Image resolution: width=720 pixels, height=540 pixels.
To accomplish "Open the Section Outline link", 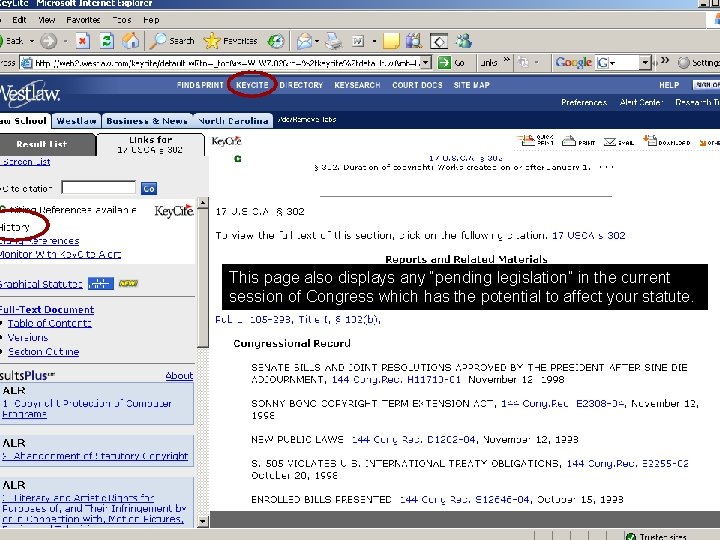I will click(x=44, y=352).
